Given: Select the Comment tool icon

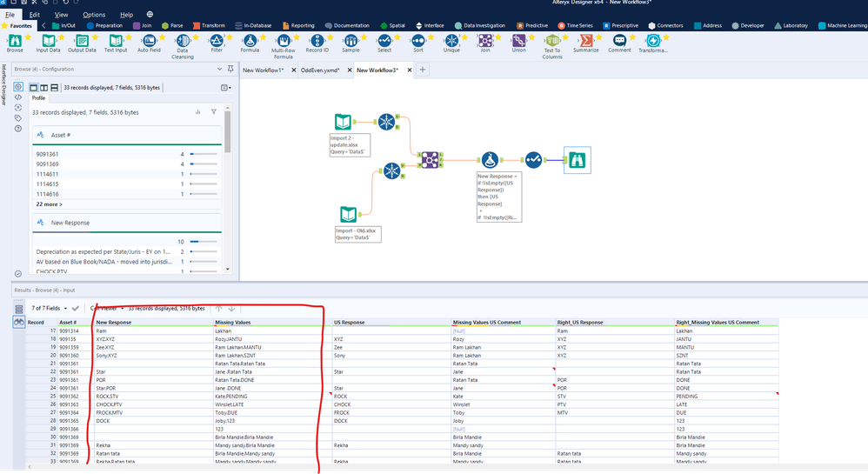Looking at the screenshot, I should (619, 40).
